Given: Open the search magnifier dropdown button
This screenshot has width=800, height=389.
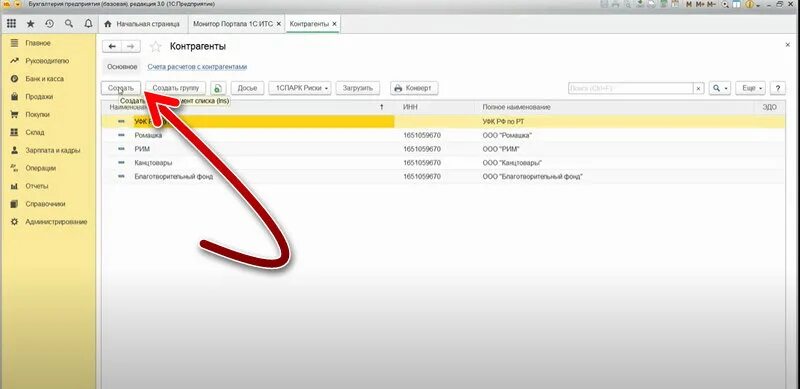Looking at the screenshot, I should (720, 88).
